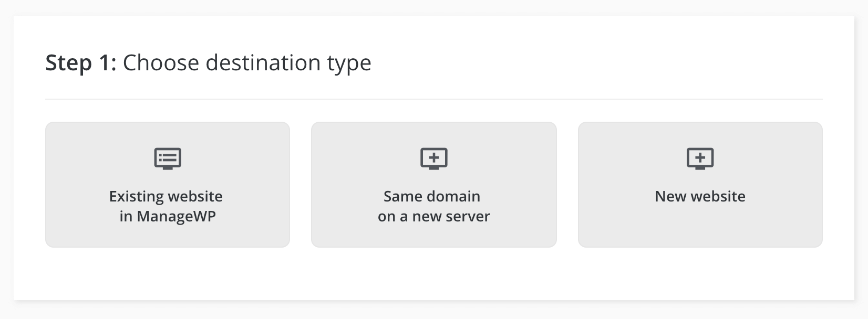The height and width of the screenshot is (319, 868).
Task: Click the monitor-plus icon above New website
Action: pos(700,158)
